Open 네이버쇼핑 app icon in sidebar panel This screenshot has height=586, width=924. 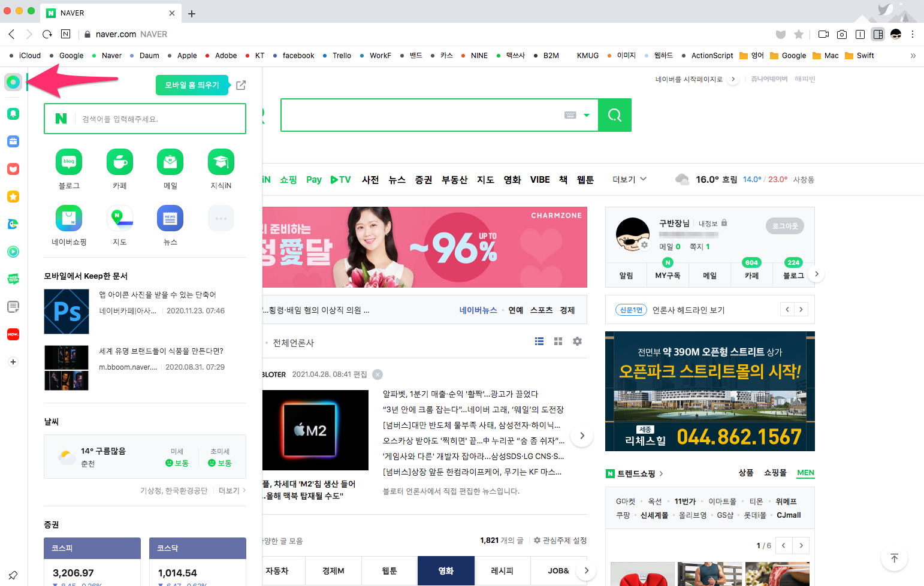(69, 218)
